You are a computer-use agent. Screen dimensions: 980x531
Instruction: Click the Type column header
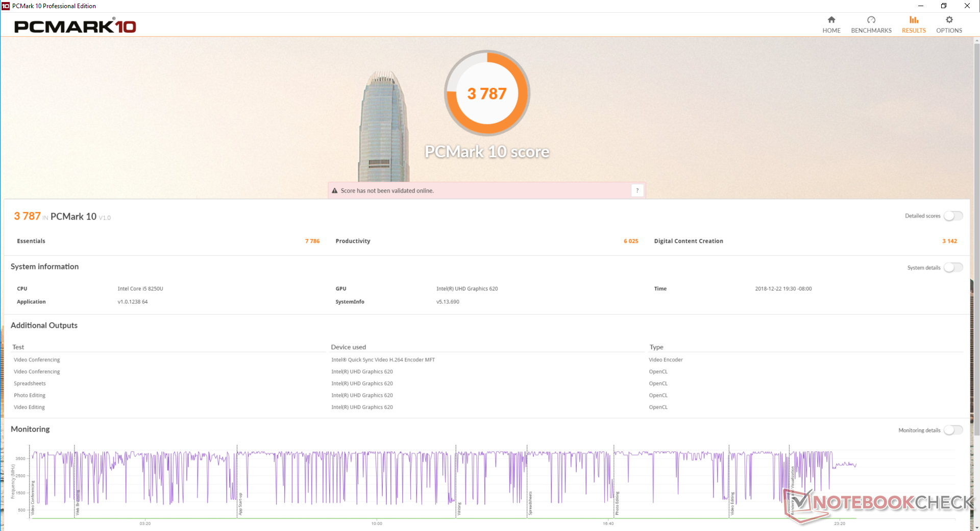pos(656,347)
